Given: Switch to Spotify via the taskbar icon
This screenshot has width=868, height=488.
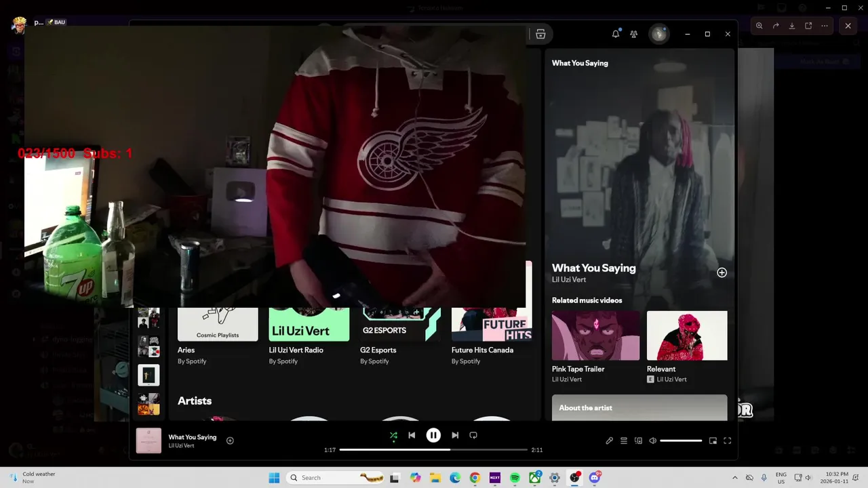Looking at the screenshot, I should 515,478.
